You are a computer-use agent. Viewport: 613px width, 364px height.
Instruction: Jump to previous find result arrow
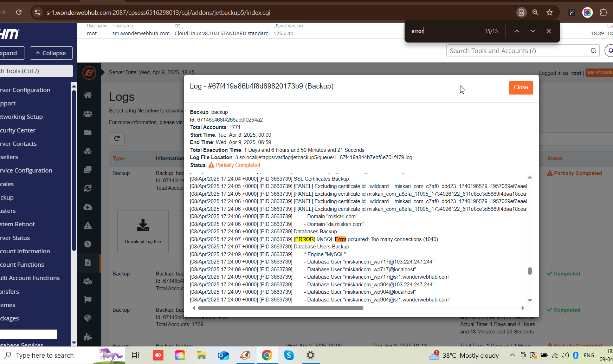517,31
